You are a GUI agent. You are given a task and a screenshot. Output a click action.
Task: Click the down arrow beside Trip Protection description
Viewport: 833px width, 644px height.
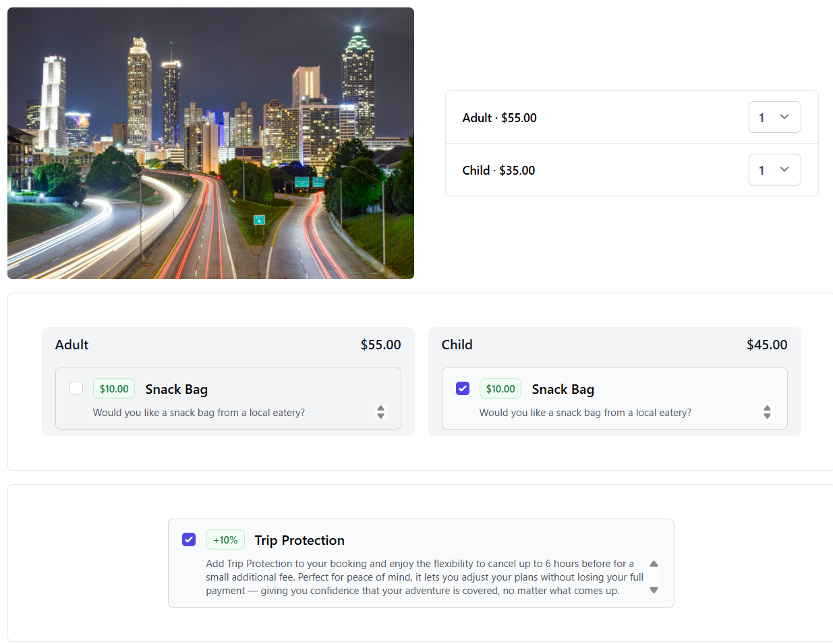653,589
